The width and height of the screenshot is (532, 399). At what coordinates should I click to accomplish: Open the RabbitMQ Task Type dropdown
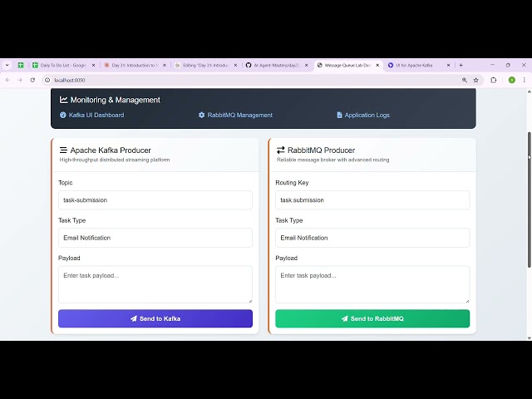pos(372,238)
